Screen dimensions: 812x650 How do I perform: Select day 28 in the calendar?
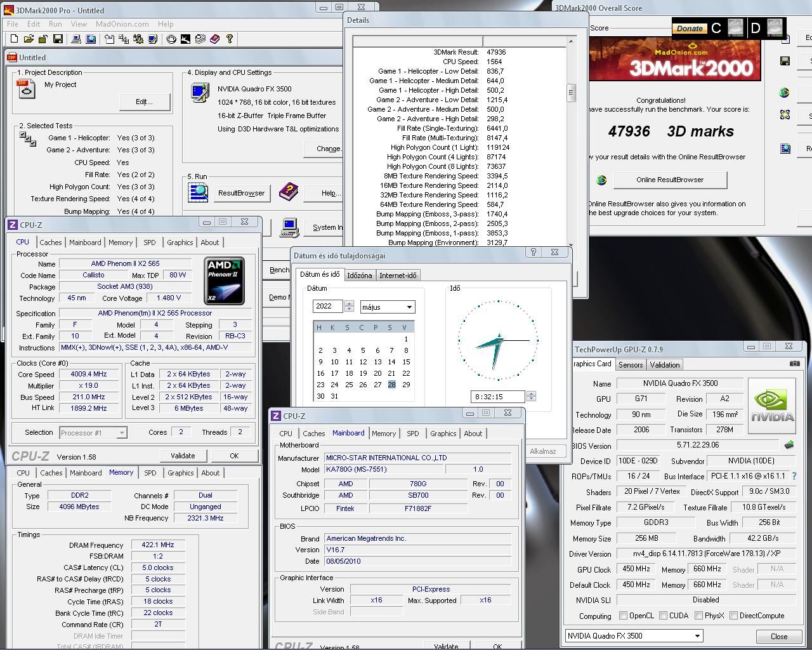[392, 385]
